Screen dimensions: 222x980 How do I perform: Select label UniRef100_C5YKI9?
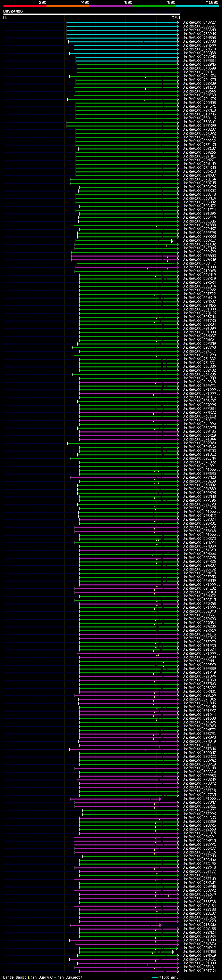pyautogui.click(x=199, y=279)
